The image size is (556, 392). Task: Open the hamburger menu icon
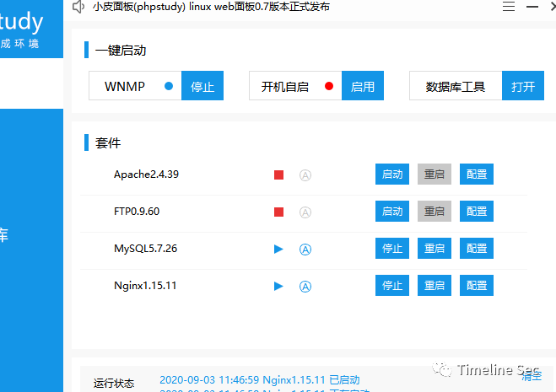[x=509, y=7]
